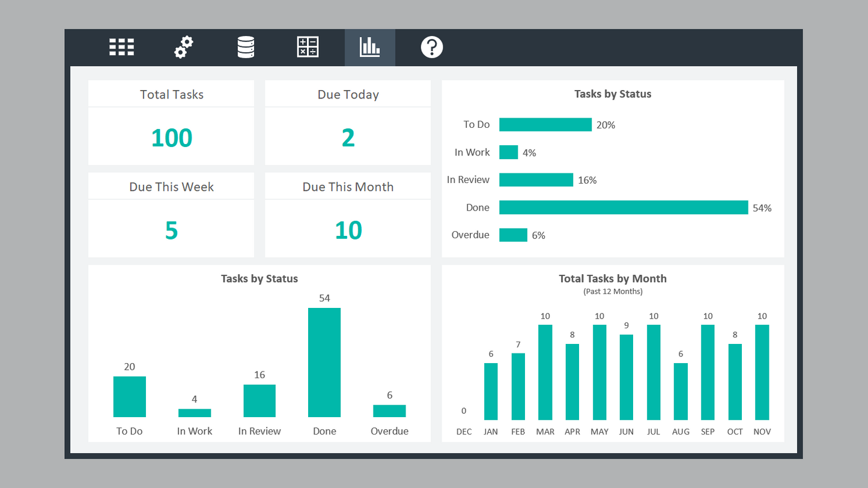Viewport: 868px width, 488px height.
Task: Click the Due This Week value 5
Action: (171, 230)
